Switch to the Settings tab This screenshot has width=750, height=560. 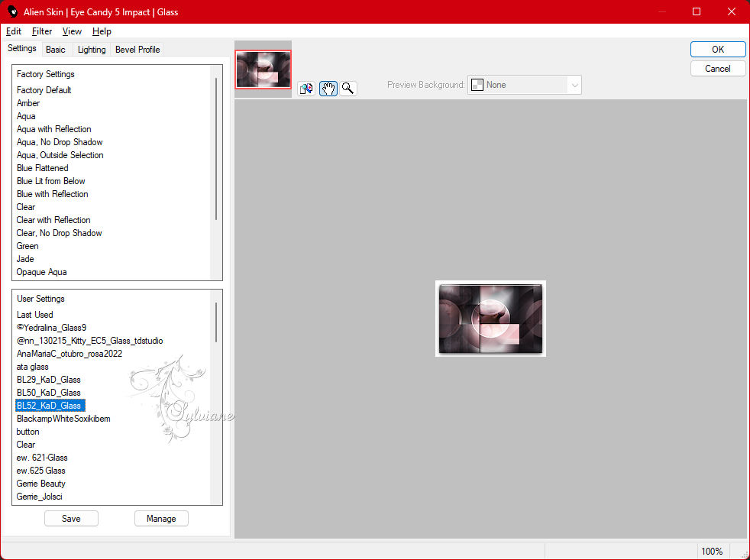(x=22, y=48)
